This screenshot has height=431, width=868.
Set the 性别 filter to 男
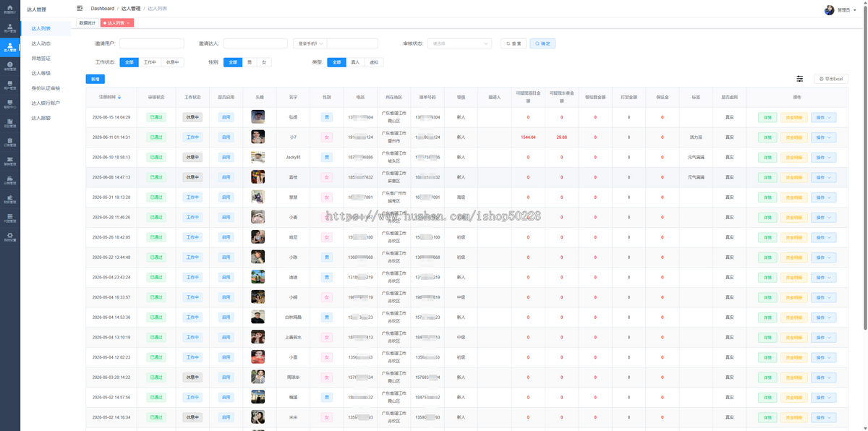[250, 62]
